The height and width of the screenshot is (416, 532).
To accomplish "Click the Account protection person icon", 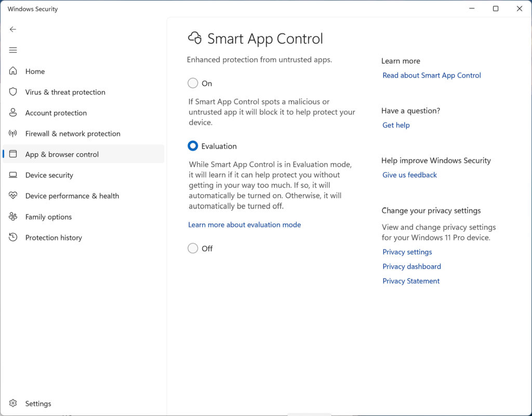I will [13, 112].
